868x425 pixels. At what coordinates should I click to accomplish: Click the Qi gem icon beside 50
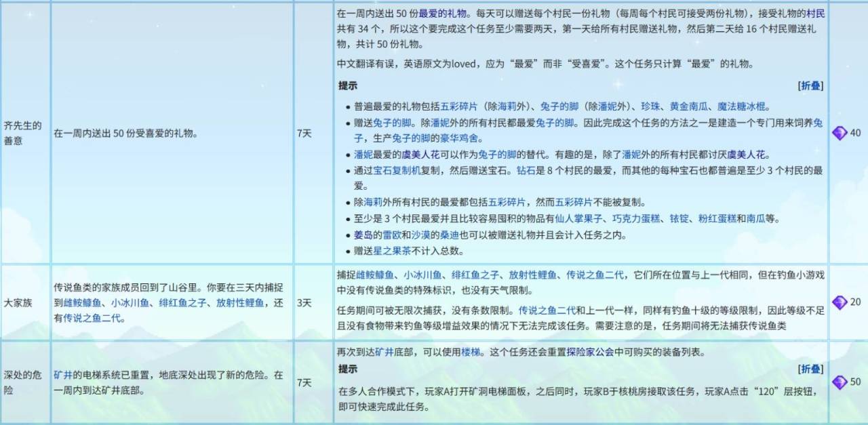pyautogui.click(x=840, y=382)
